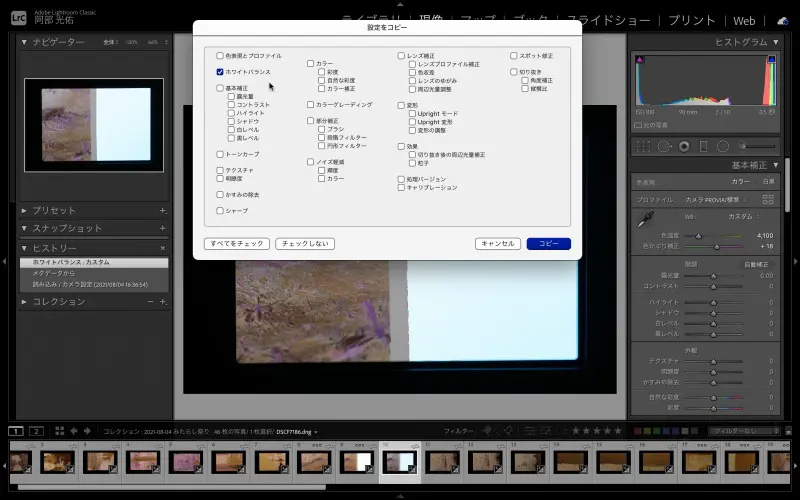Collapse the ヒストグラム panel

coord(776,42)
